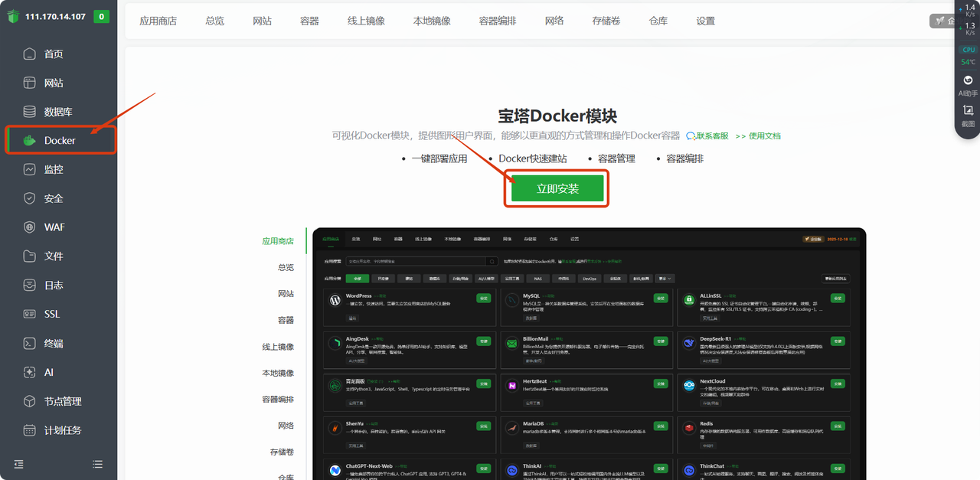Show 线上镜像 preview in feature list
Screen dimensions: 980x480
(278, 347)
